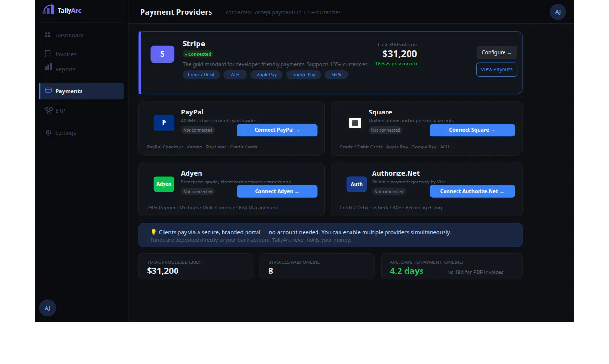Open AJ avatar in top bar
Image resolution: width=609 pixels, height=364 pixels.
[x=558, y=12]
